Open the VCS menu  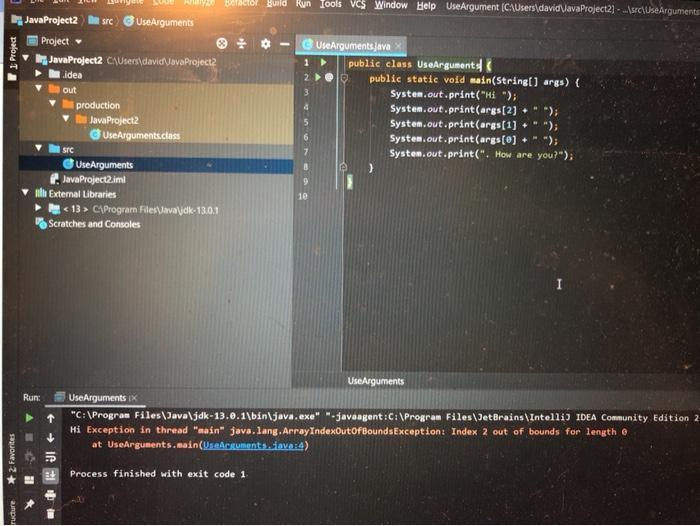(x=358, y=4)
